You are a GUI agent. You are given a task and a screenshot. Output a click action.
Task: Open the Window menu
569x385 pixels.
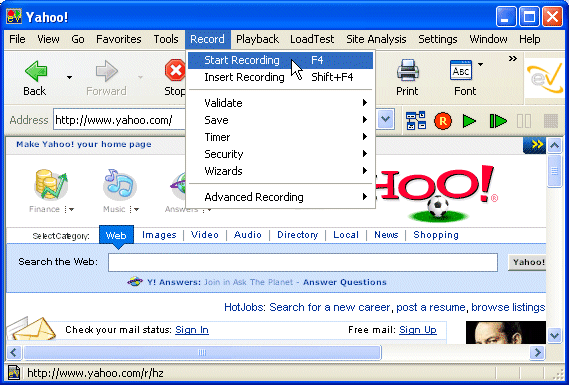pos(488,39)
